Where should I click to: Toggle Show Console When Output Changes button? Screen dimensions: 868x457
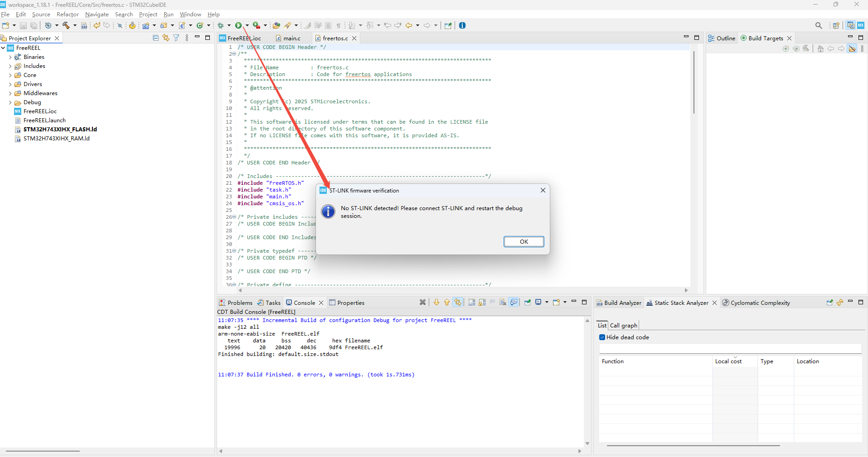click(x=514, y=303)
